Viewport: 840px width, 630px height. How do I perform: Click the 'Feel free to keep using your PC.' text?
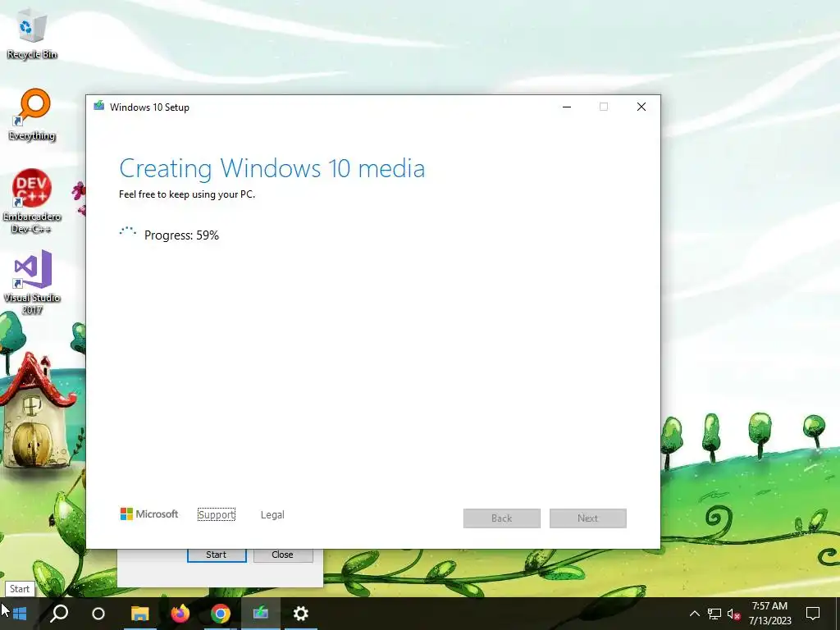tap(187, 194)
